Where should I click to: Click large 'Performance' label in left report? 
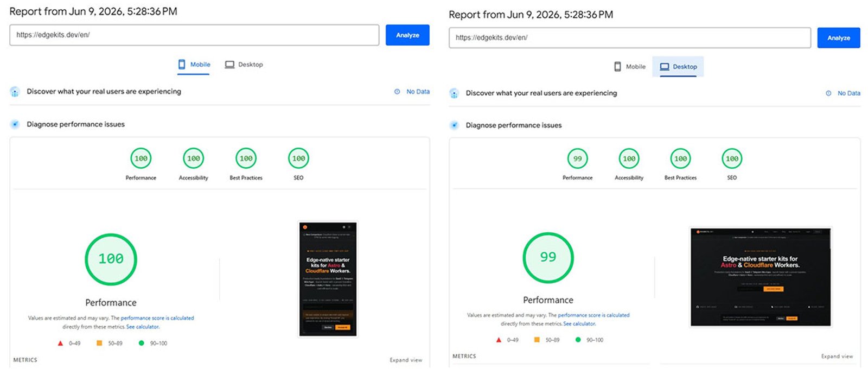[x=111, y=303]
